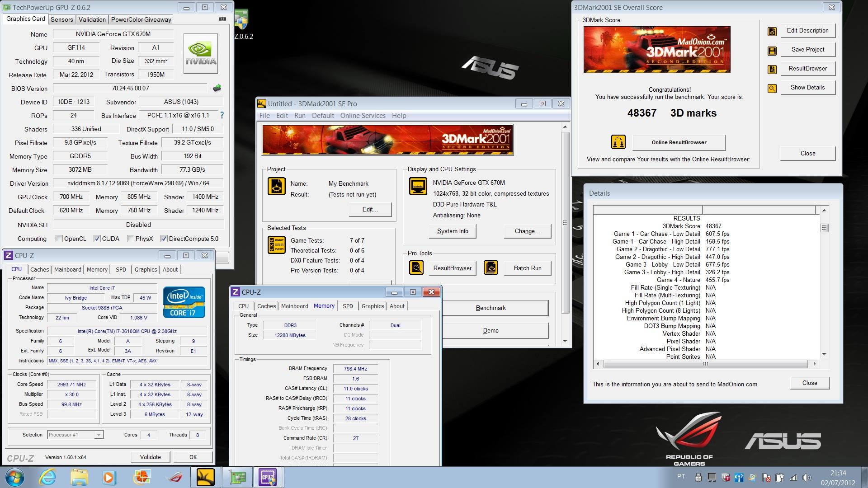The image size is (868, 488).
Task: Click the Online ResultBrowser button
Action: (x=679, y=142)
